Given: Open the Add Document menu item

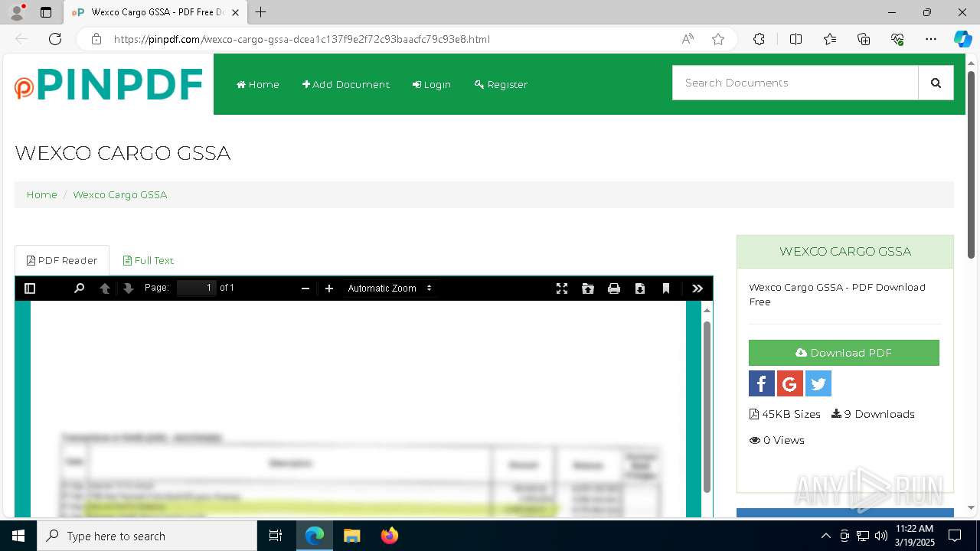Looking at the screenshot, I should pyautogui.click(x=346, y=84).
